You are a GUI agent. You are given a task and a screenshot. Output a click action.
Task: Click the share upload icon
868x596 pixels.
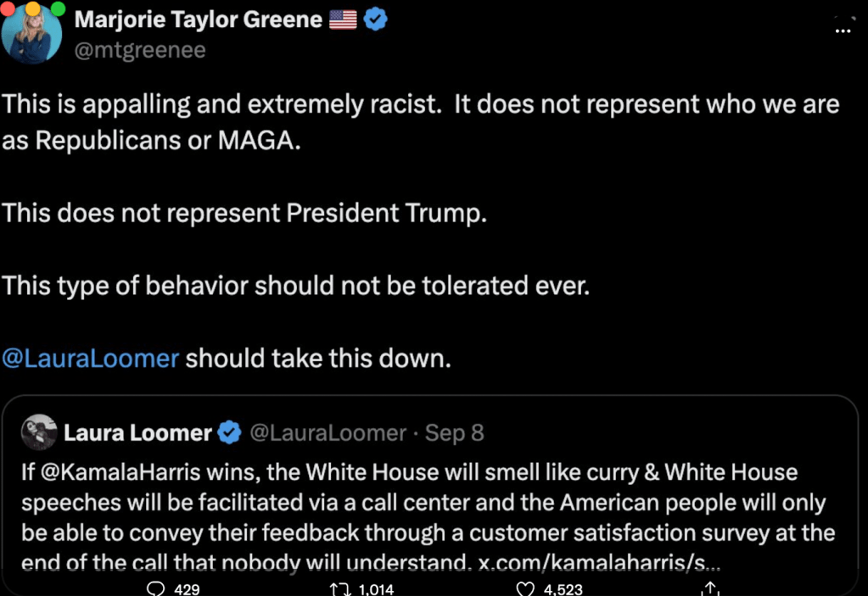711,588
